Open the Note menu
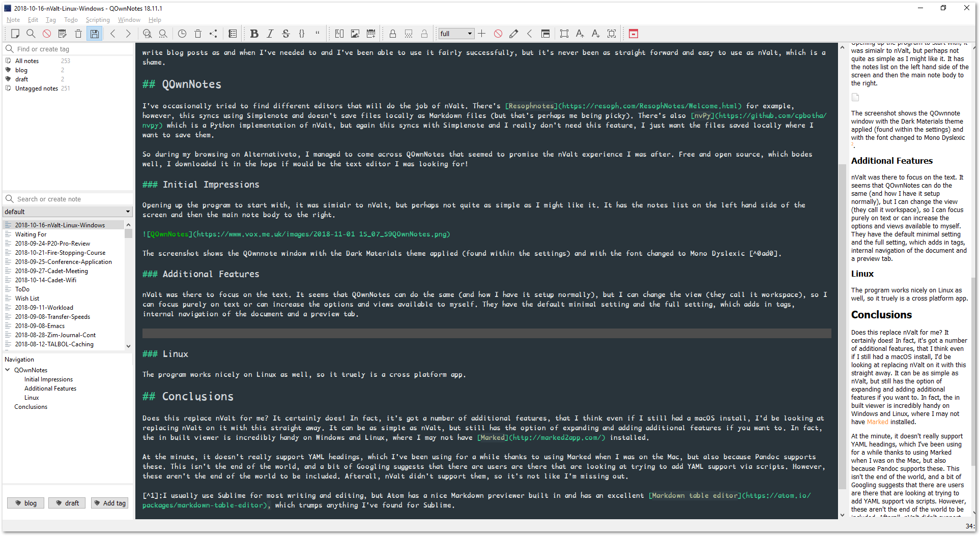Viewport: 980px width, 536px height. tap(13, 20)
